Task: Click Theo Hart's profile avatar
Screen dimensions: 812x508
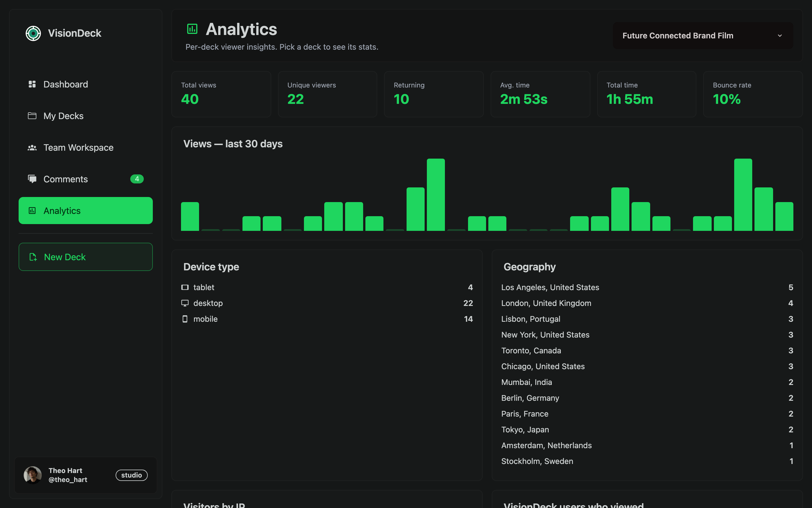Action: pyautogui.click(x=32, y=475)
